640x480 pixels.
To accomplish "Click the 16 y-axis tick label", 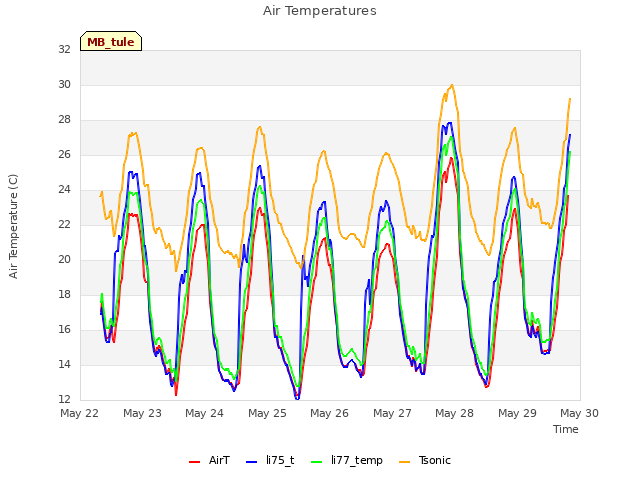I will tap(64, 329).
